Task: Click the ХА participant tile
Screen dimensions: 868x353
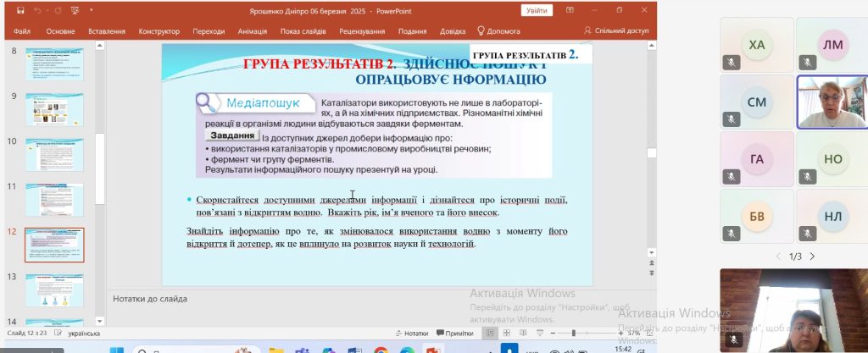Action: [x=756, y=45]
